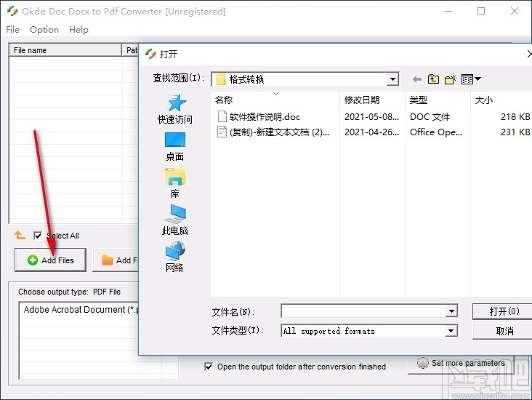
Task: Click the gear icon of Set more parameters
Action: pyautogui.click(x=423, y=363)
